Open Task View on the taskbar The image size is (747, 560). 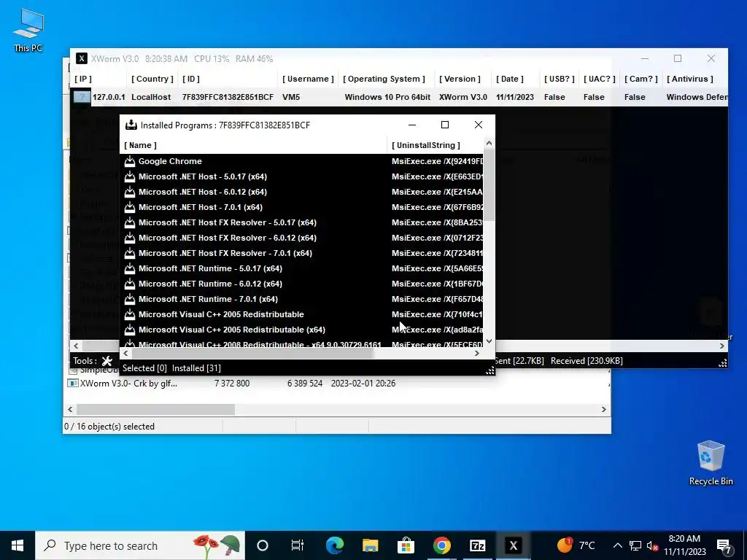pyautogui.click(x=298, y=545)
